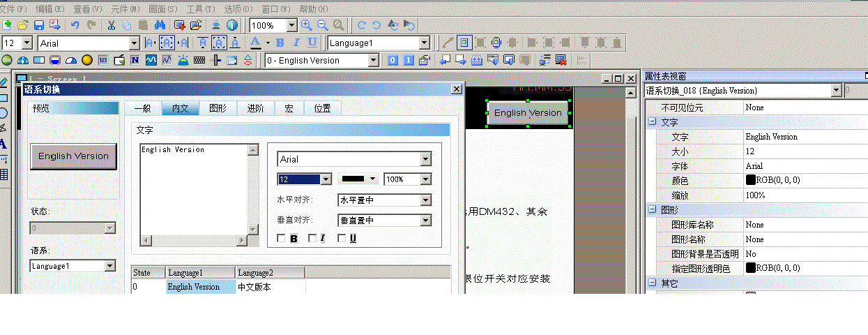Click the English Version preview button

73,156
